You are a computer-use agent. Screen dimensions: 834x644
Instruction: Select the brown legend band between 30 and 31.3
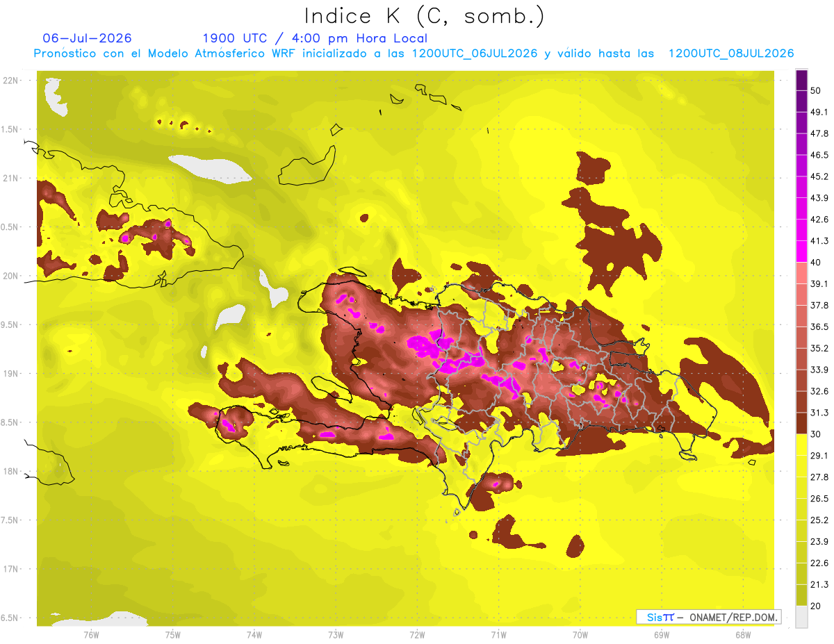801,423
